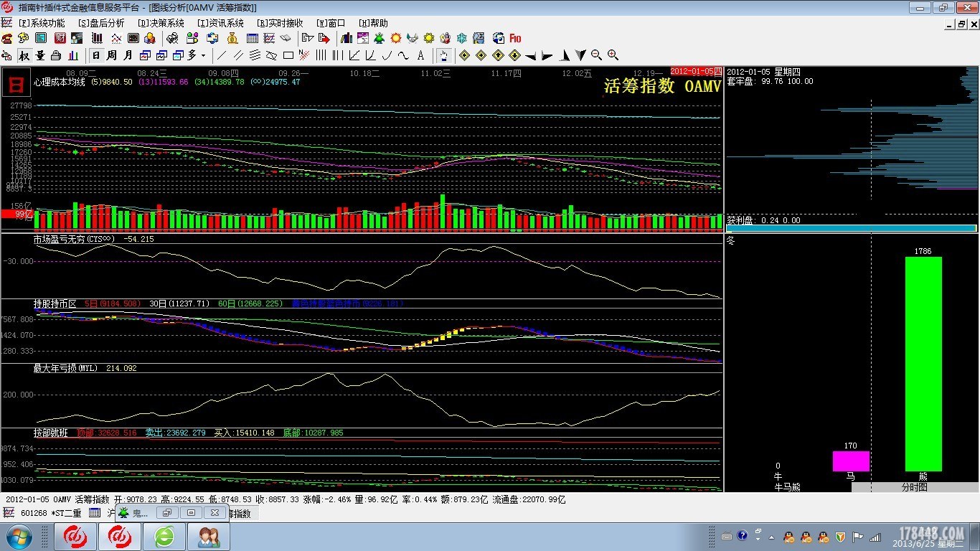Open the 窗口 menu
The image size is (980, 551).
coord(331,23)
